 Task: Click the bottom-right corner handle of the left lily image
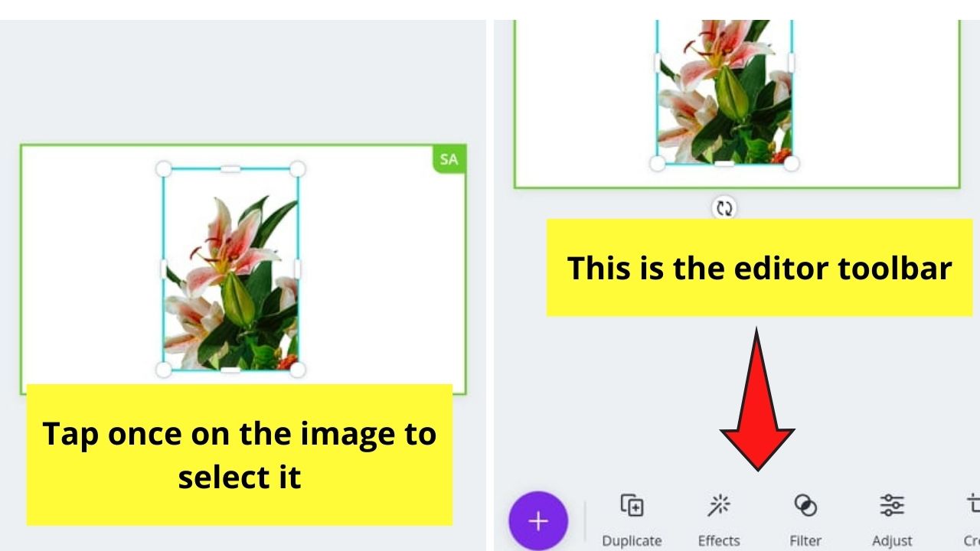(x=298, y=370)
